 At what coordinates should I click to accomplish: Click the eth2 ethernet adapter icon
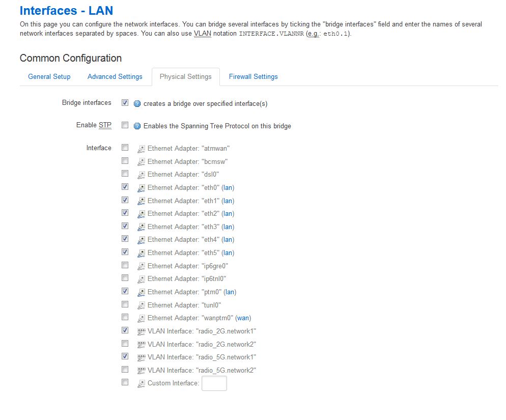pyautogui.click(x=141, y=214)
